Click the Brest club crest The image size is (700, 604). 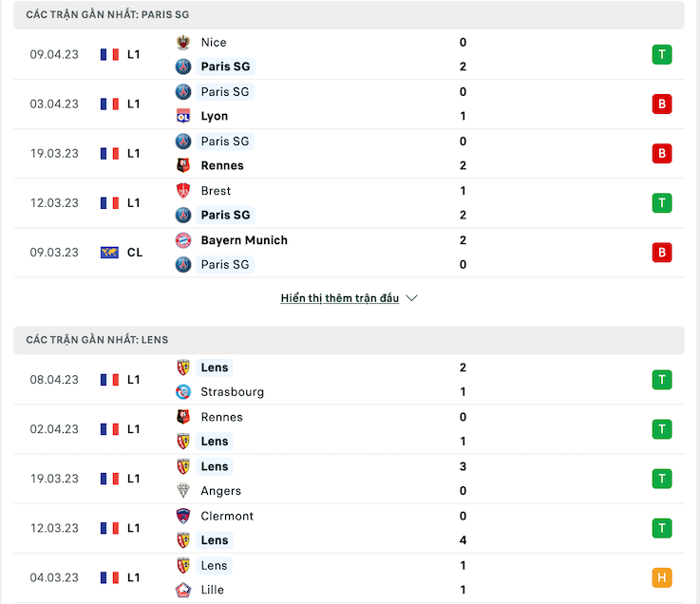pyautogui.click(x=183, y=191)
